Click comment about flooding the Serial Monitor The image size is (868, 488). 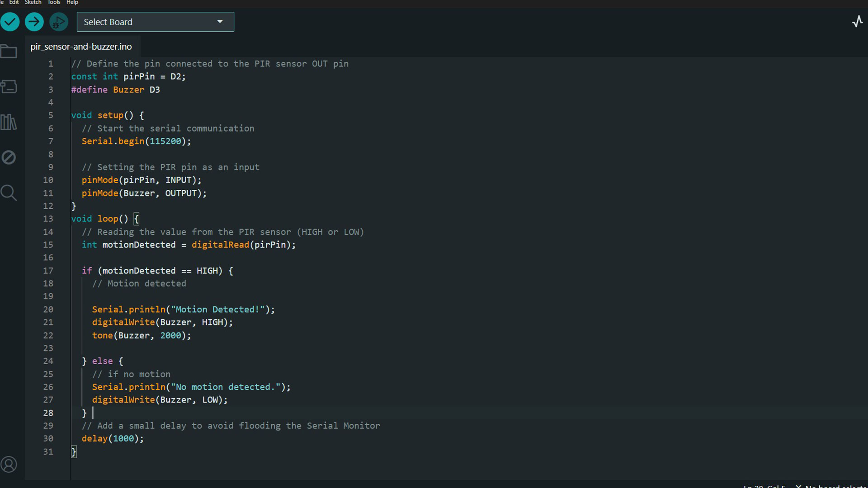click(231, 426)
